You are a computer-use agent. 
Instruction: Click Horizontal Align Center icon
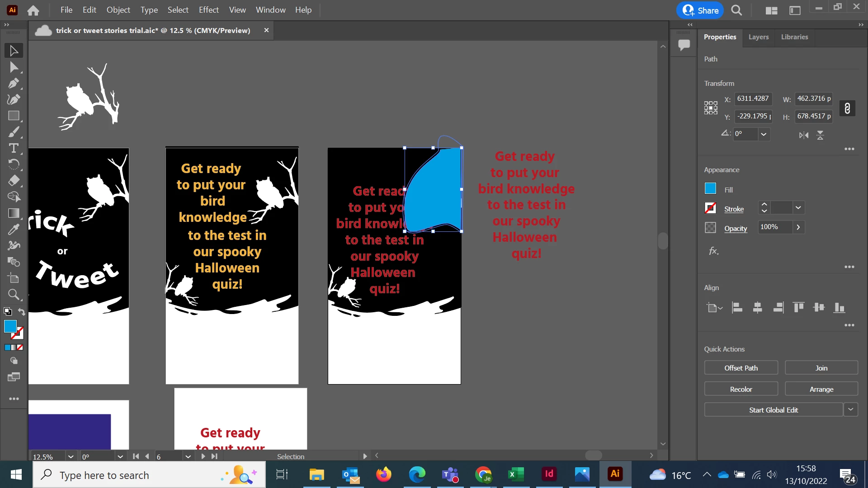pos(758,308)
